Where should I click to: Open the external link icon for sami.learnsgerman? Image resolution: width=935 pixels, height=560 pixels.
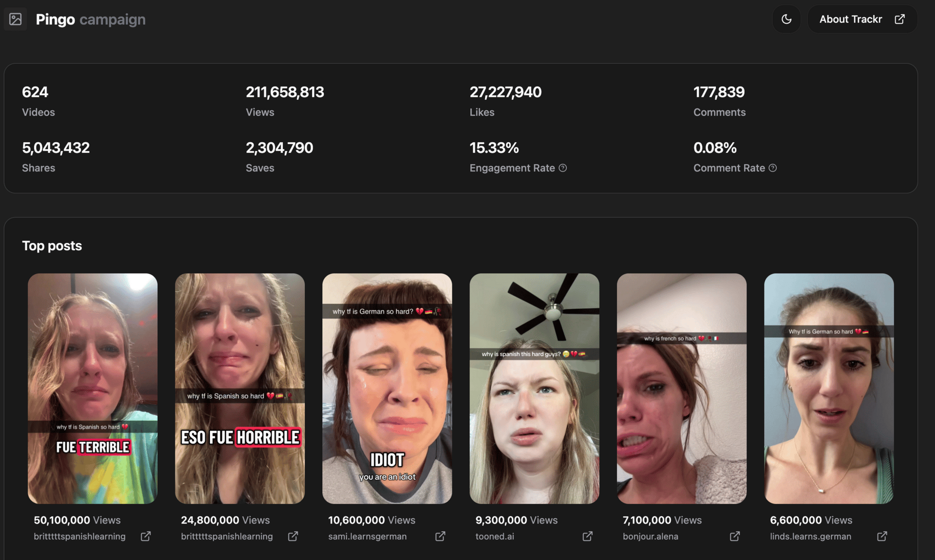440,536
